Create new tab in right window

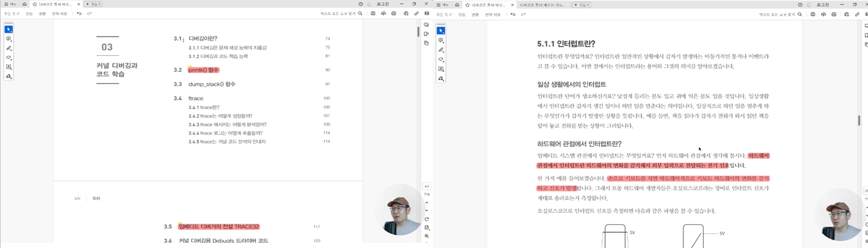click(581, 4)
